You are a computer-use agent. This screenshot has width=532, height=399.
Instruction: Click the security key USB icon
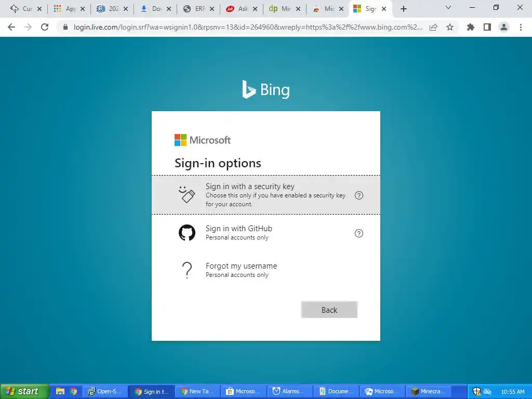(187, 194)
